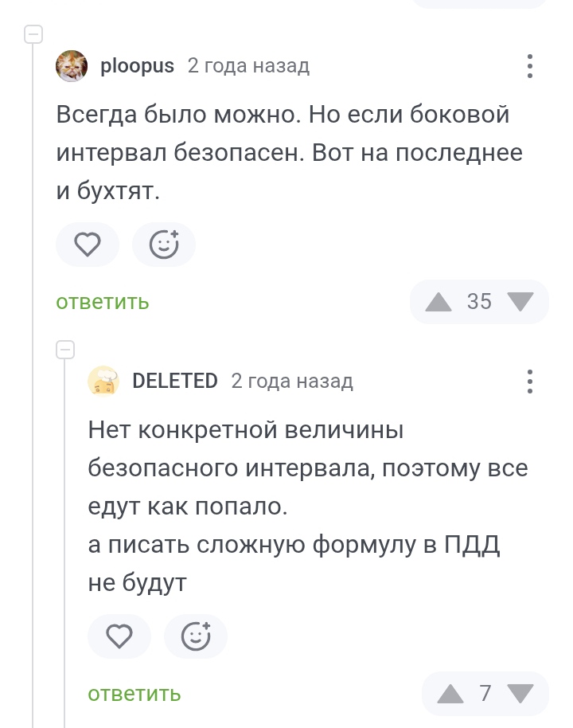View ploopus's cat avatar

72,66
